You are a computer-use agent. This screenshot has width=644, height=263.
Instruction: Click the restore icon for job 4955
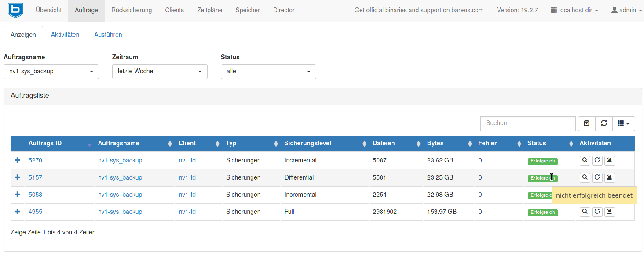coord(609,212)
